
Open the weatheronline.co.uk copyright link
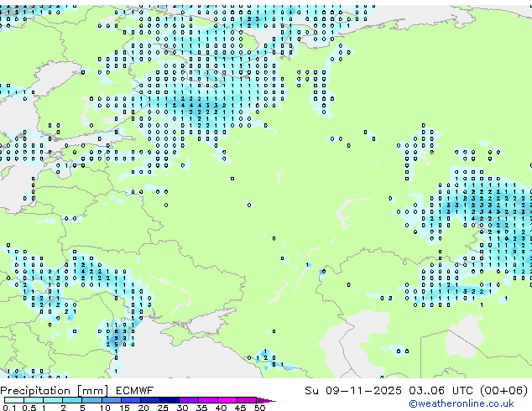click(x=462, y=403)
